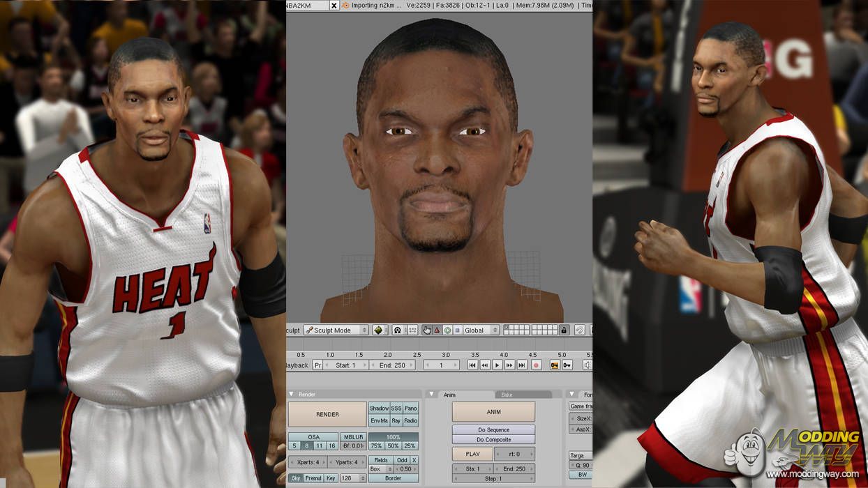Image resolution: width=868 pixels, height=488 pixels.
Task: Select the rotate manipulator ring icon
Action: pyautogui.click(x=447, y=330)
